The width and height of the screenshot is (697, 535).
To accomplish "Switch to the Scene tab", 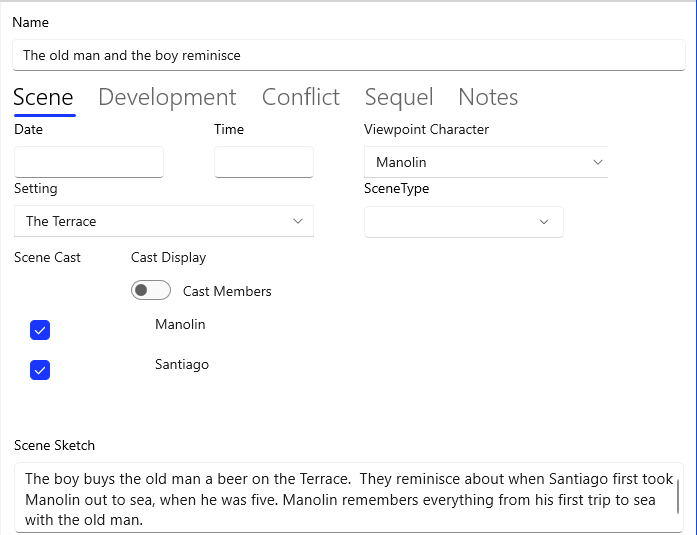I will 43,97.
